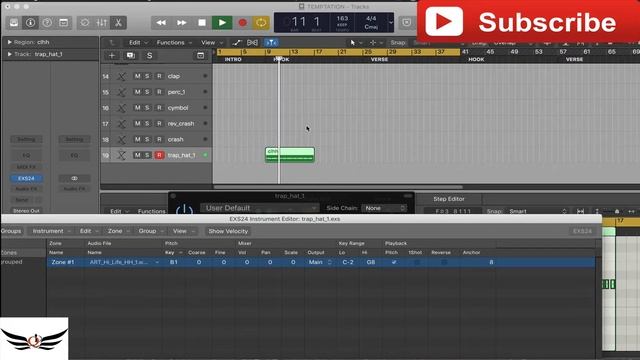Open Side Chain None dropdown
Image resolution: width=640 pixels, height=360 pixels.
pos(384,208)
